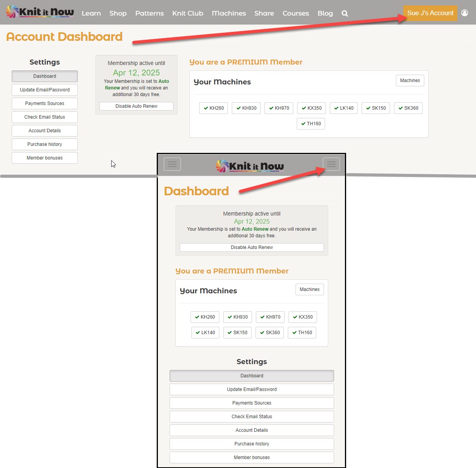Click the 'Settings' heading in desktop sidebar

(x=45, y=62)
